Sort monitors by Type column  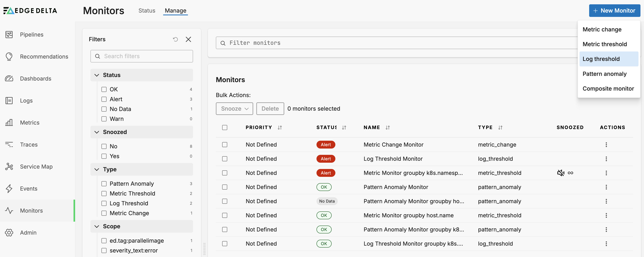500,128
